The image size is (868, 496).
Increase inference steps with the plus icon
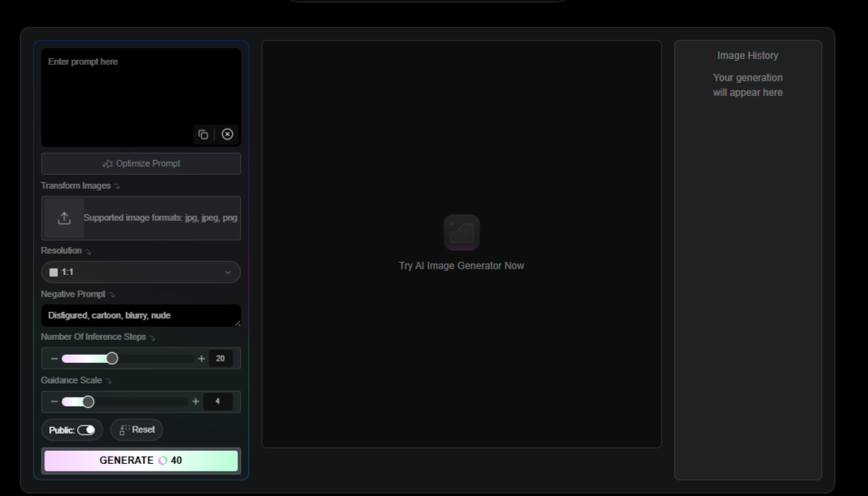click(x=201, y=359)
